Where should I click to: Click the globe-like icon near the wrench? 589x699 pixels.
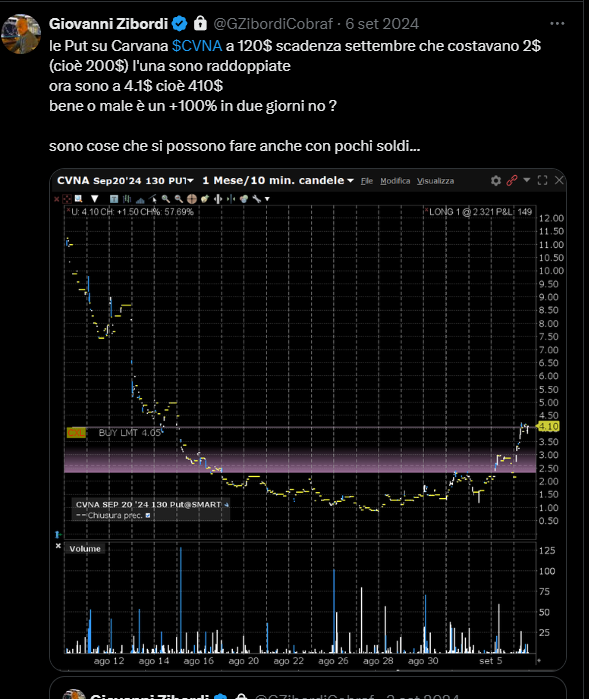point(244,199)
